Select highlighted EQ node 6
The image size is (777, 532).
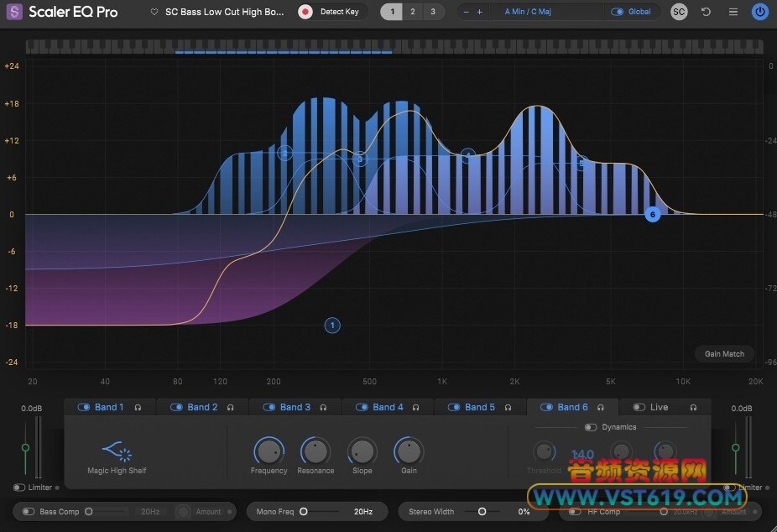point(652,215)
